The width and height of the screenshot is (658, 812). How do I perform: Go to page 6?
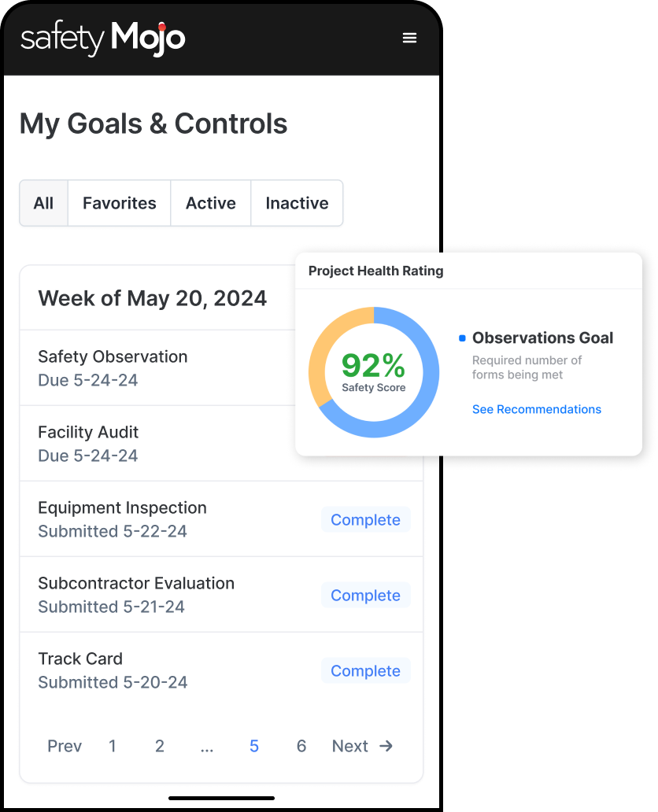[x=301, y=746]
